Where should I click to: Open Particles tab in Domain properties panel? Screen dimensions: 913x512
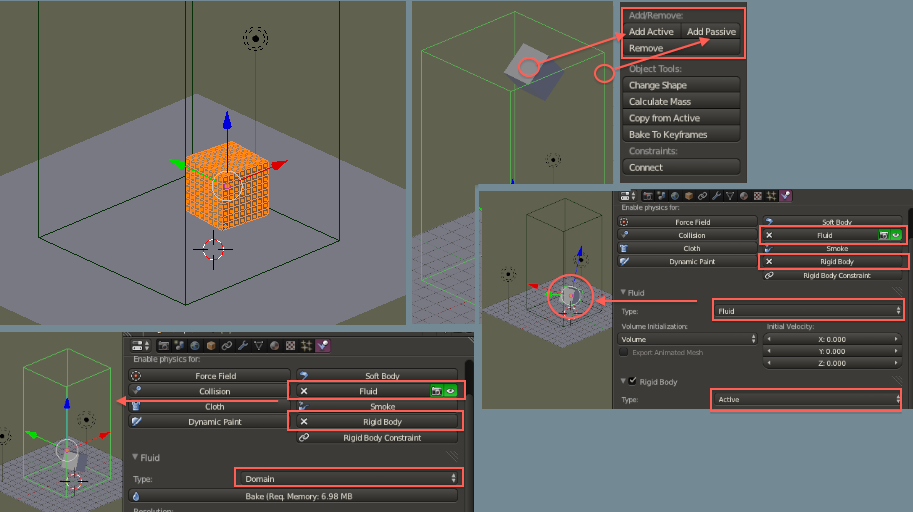tap(306, 345)
